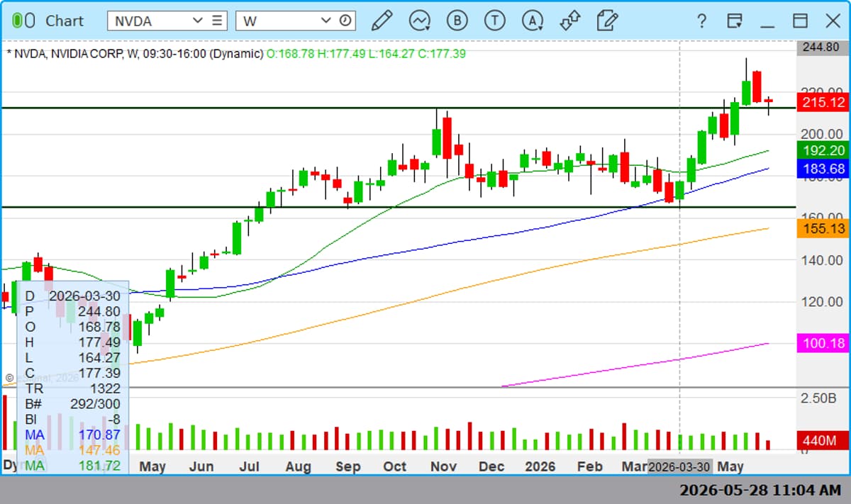
Task: Click blue MA 170.87 in data box
Action: (x=72, y=435)
